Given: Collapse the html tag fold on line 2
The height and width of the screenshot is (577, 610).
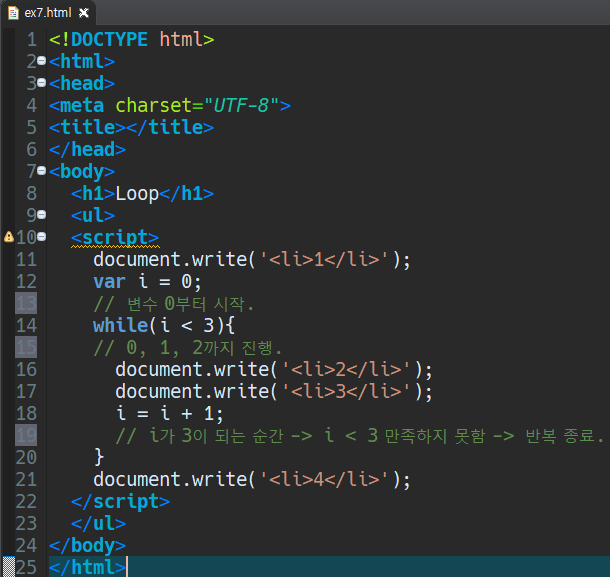Looking at the screenshot, I should click(42, 60).
